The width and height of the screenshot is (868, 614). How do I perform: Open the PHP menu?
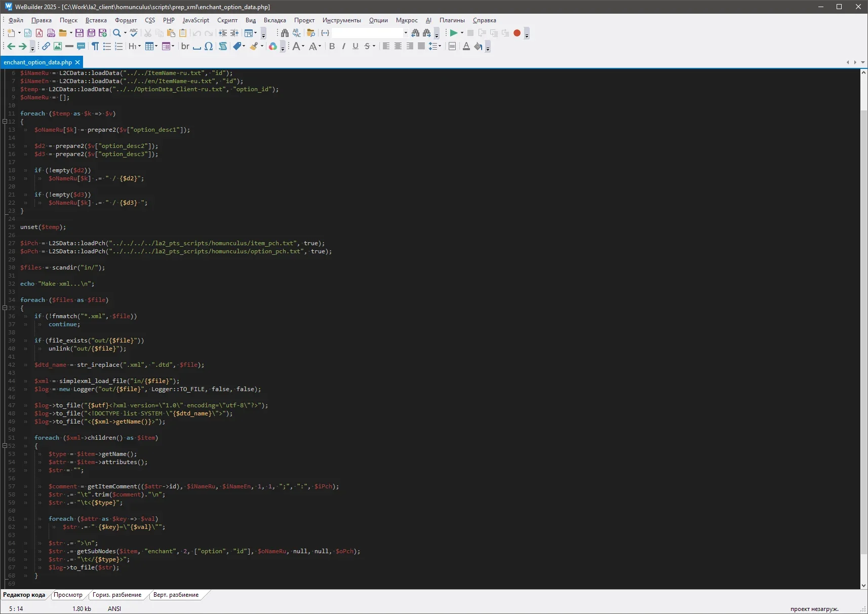coord(169,20)
